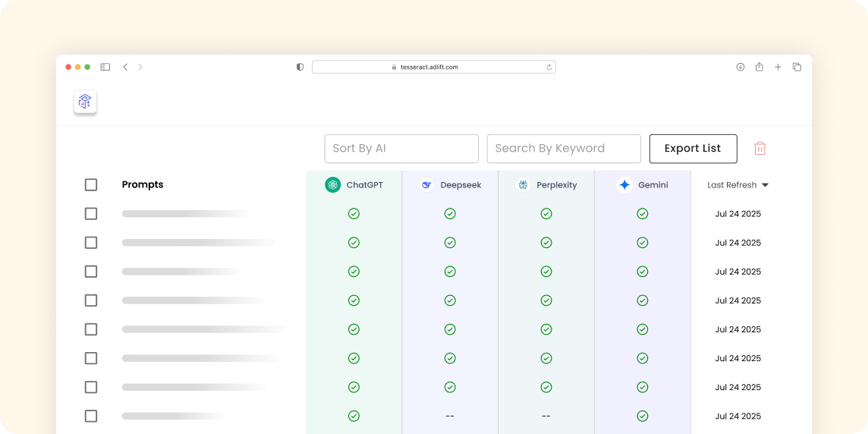The width and height of the screenshot is (868, 434).
Task: Click the ChatGPT logo icon in header
Action: (332, 185)
